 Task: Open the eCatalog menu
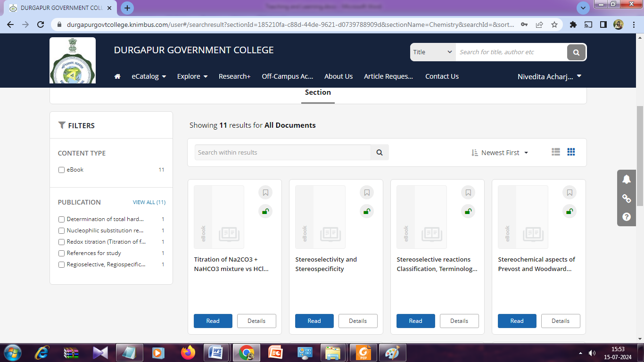(x=149, y=76)
